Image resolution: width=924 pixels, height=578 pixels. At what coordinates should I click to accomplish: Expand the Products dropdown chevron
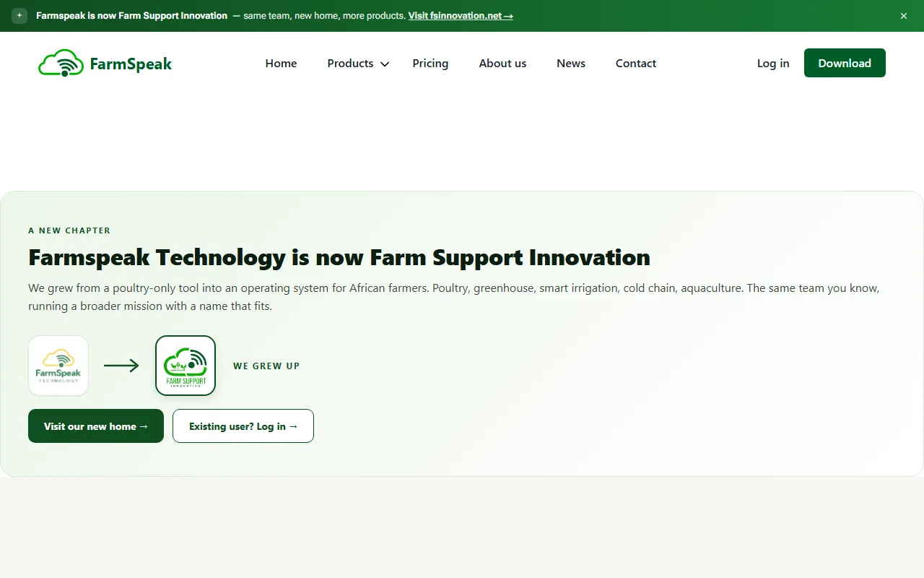point(385,64)
